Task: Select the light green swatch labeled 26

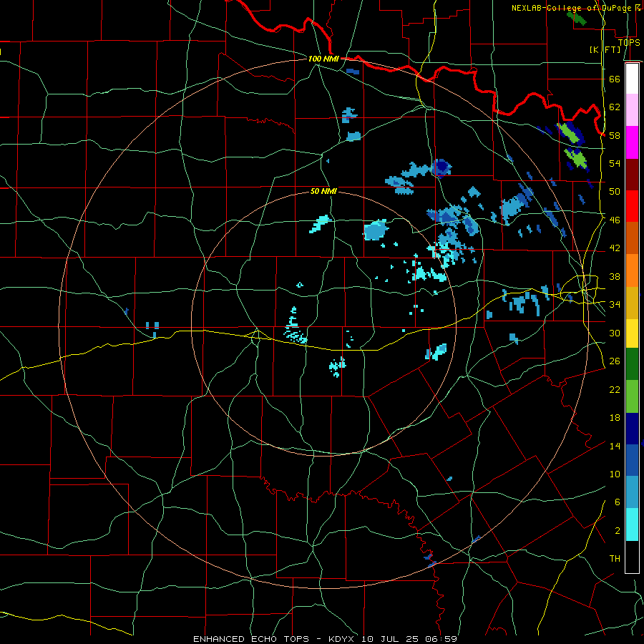Action: (632, 396)
